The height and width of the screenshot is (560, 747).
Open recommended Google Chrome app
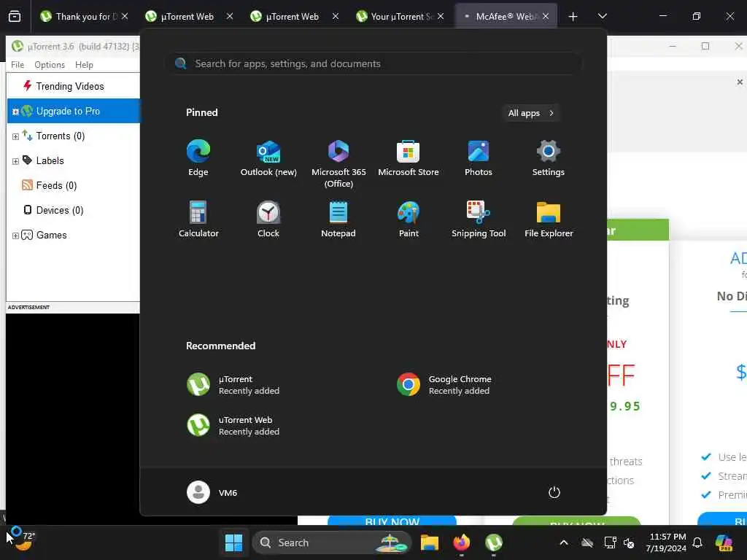(x=444, y=385)
